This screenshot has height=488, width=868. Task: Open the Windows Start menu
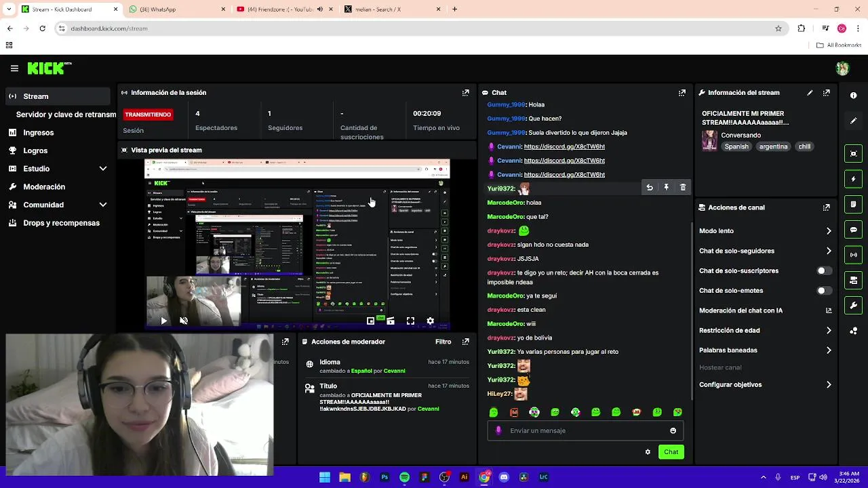pos(325,477)
